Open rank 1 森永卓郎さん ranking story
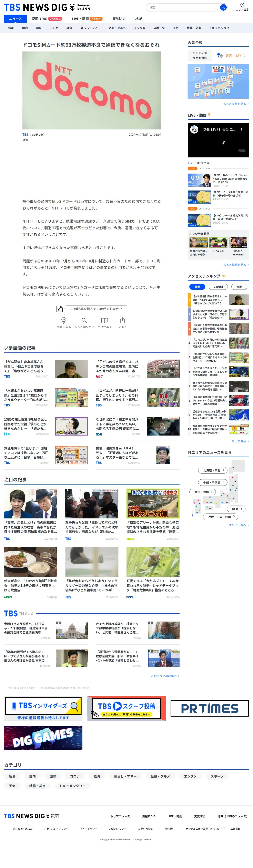This screenshot has height=868, width=253. pos(218,300)
